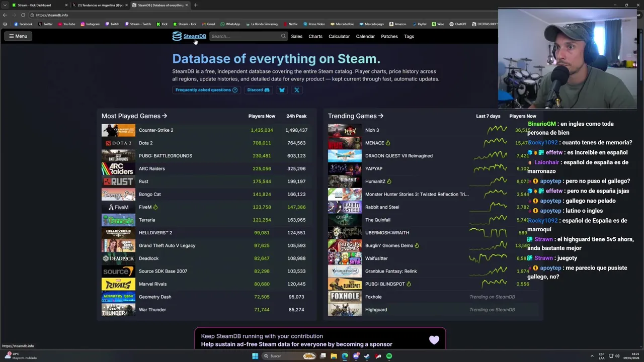The image size is (644, 362).
Task: Open a new browser tab
Action: (x=196, y=5)
